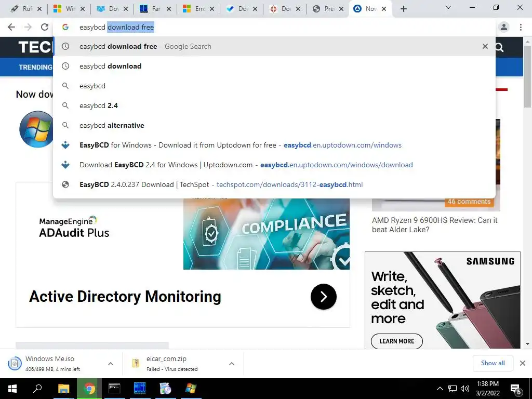Pick the plain 'easybcd' search suggestion
Viewport: 532px width, 399px height.
click(274, 86)
